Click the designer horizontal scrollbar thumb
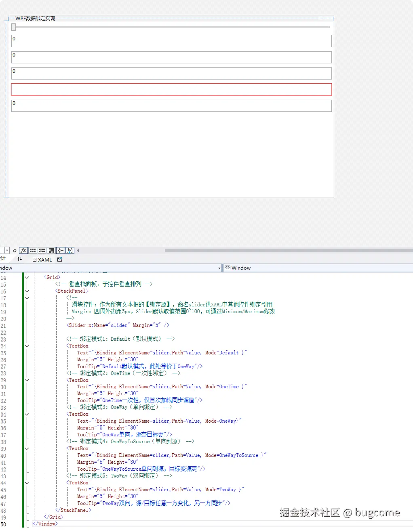The height and width of the screenshot is (532, 413). click(289, 251)
